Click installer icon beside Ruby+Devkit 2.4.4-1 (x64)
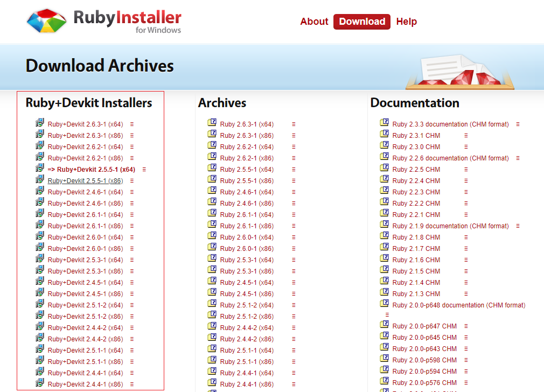The height and width of the screenshot is (392, 544). [39, 372]
